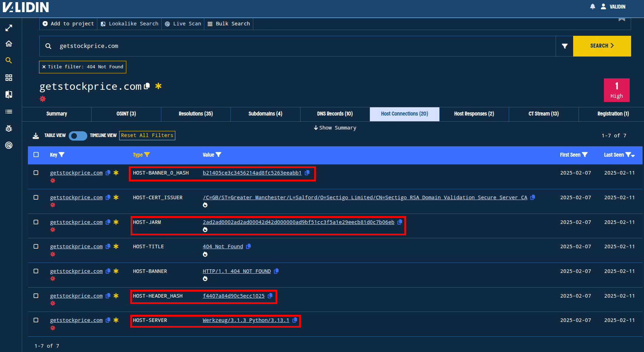Check the HOST-BANNER row checkbox
This screenshot has height=352, width=644.
tap(36, 271)
